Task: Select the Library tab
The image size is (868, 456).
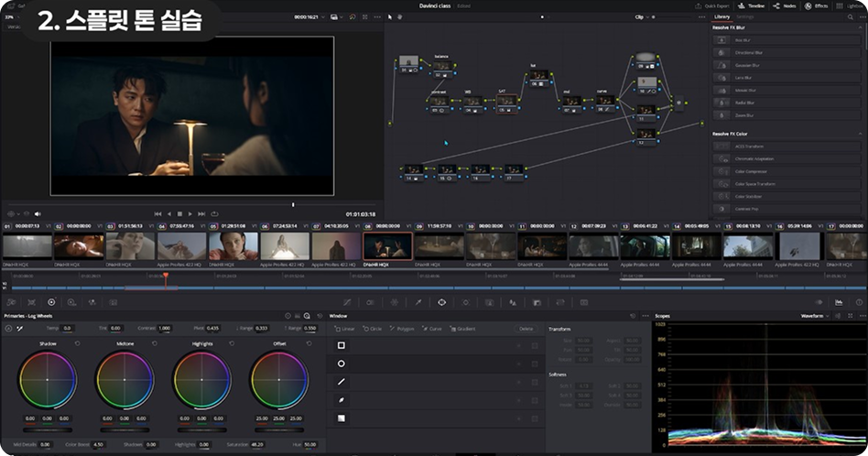Action: [x=722, y=16]
